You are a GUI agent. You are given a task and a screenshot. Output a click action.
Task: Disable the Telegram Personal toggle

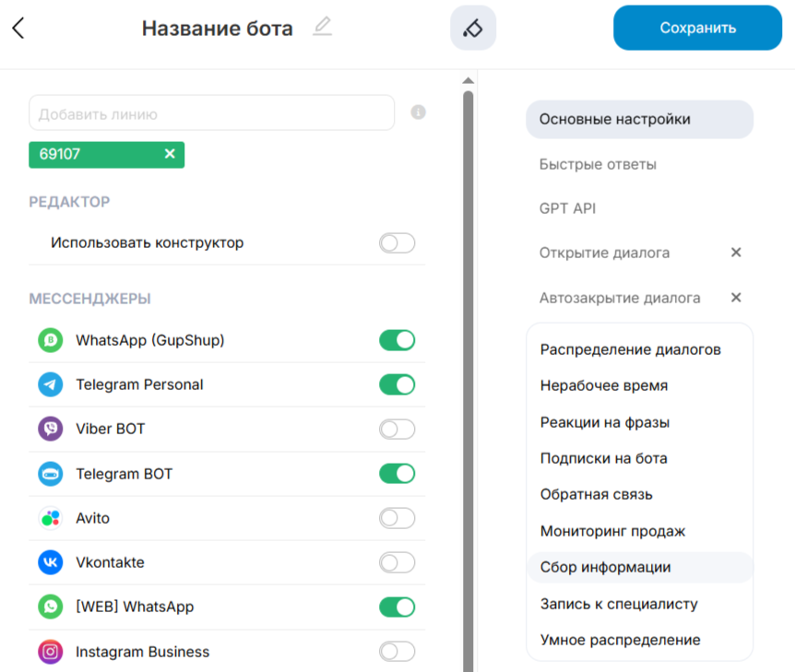point(397,384)
